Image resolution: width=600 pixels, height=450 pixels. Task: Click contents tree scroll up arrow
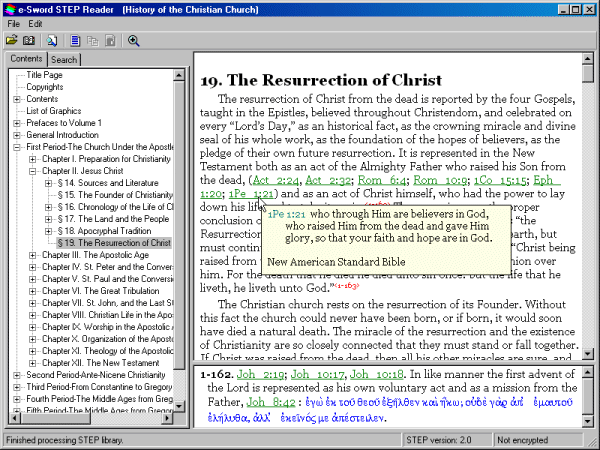tap(179, 75)
